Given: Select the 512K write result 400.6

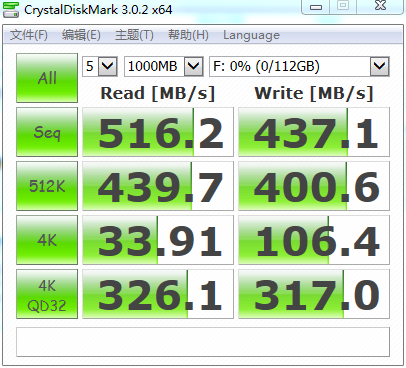Looking at the screenshot, I should (314, 186).
